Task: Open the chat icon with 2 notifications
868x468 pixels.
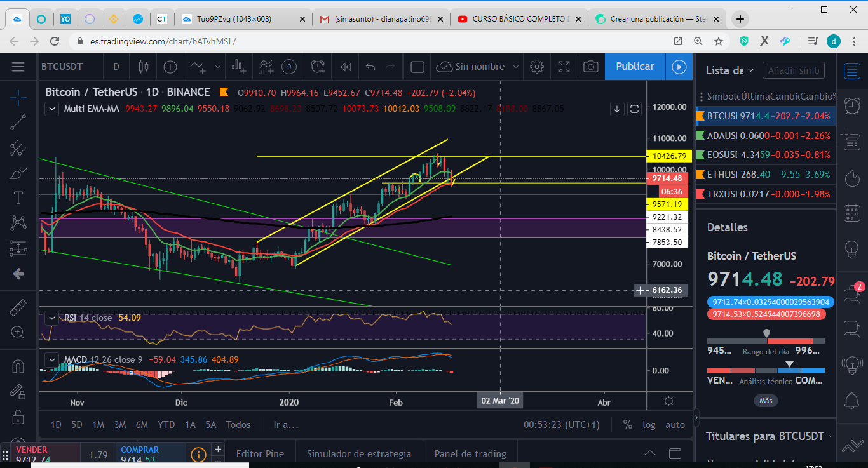Action: 852,293
